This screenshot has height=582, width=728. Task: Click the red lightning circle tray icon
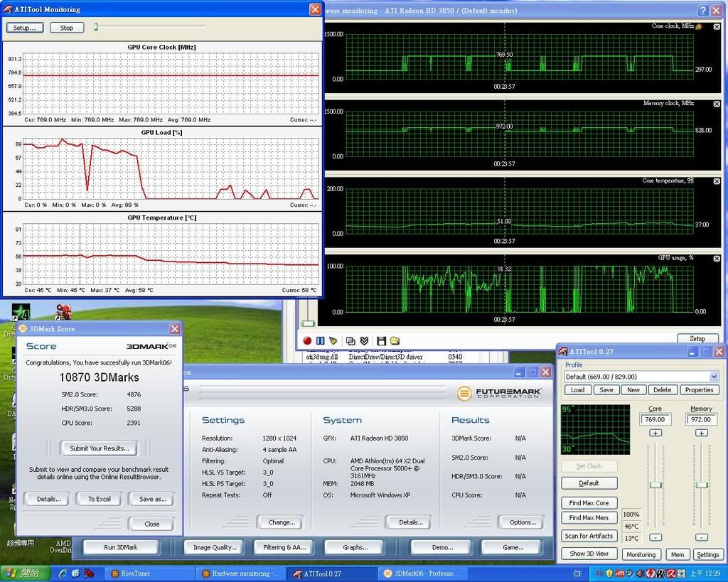click(x=651, y=573)
